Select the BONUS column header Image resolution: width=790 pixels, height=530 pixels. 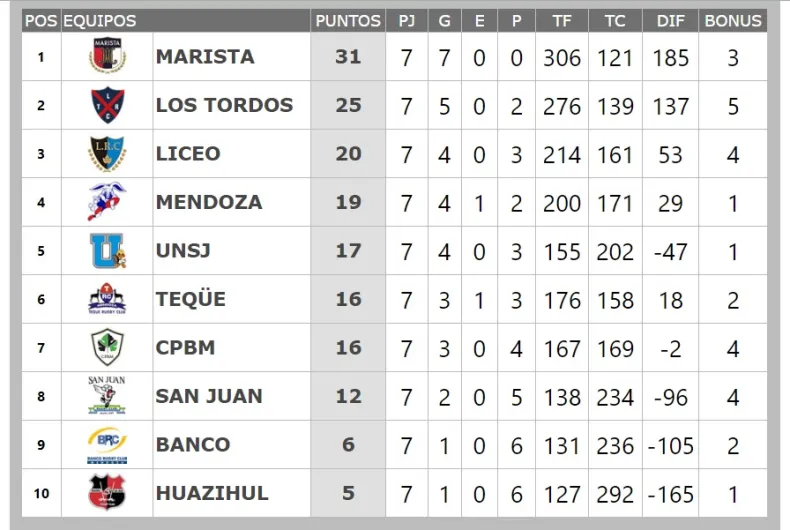click(x=733, y=20)
